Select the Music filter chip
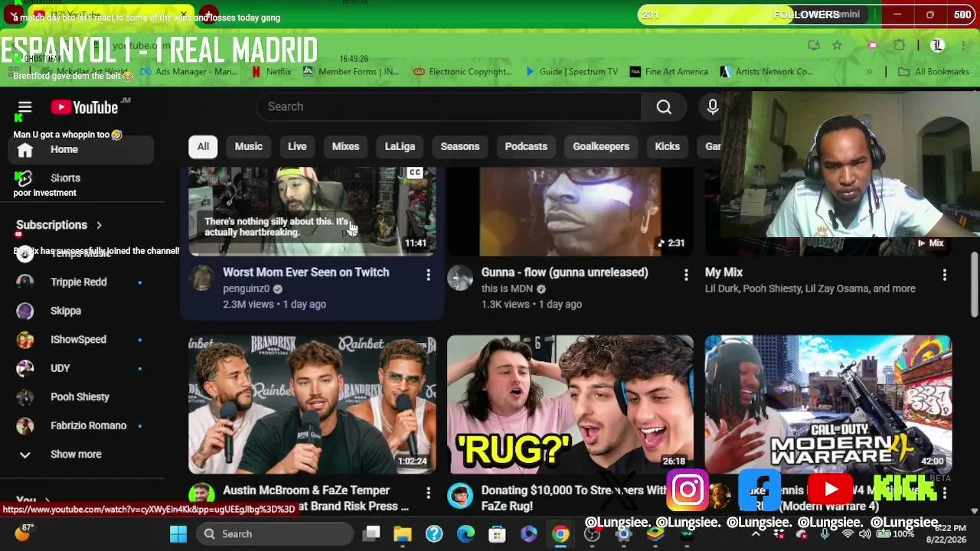 point(248,147)
